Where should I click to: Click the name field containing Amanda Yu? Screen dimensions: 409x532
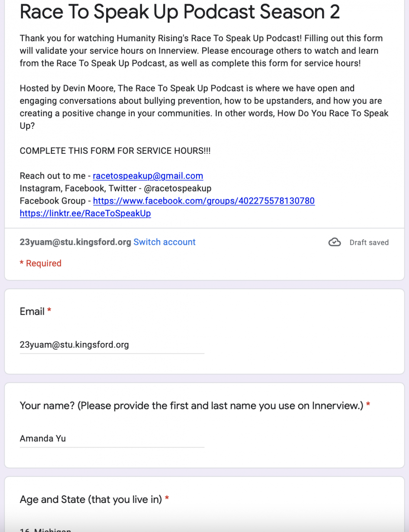(x=112, y=438)
